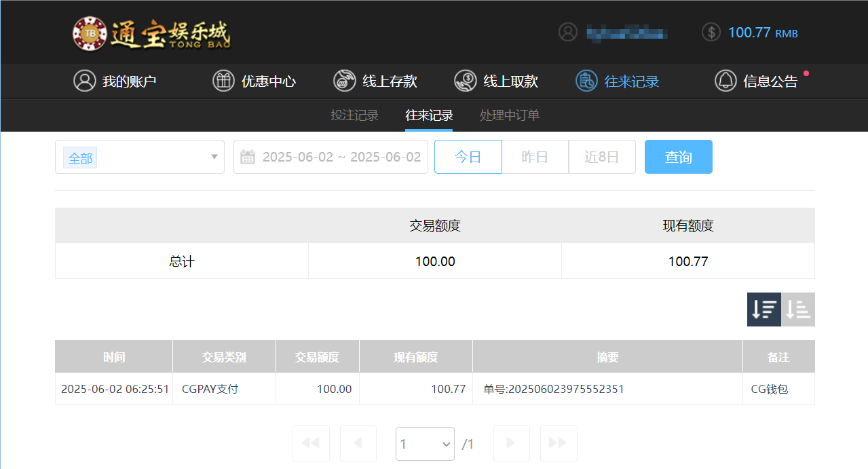
Task: Open 线上存款 via the deposit icon
Action: pyautogui.click(x=344, y=81)
